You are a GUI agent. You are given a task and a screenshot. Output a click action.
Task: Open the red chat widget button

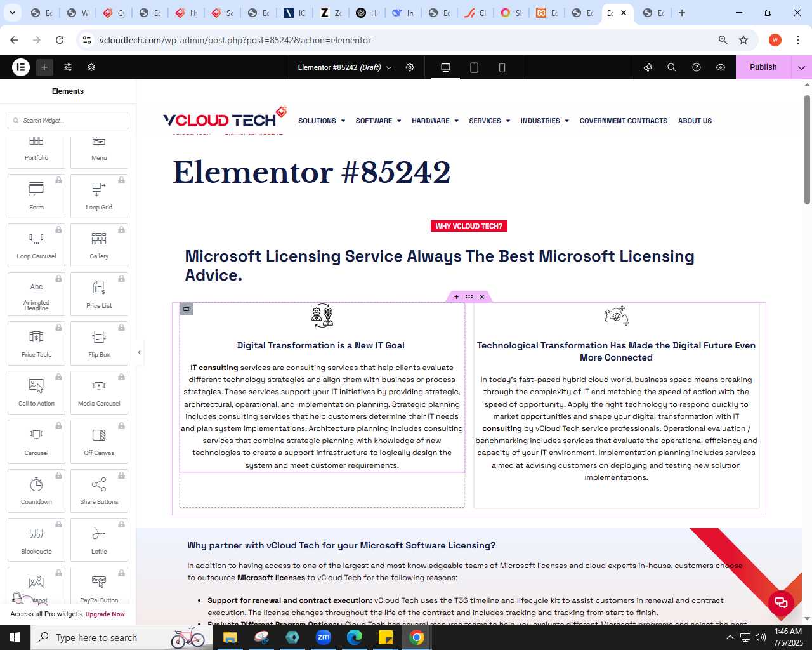781,602
